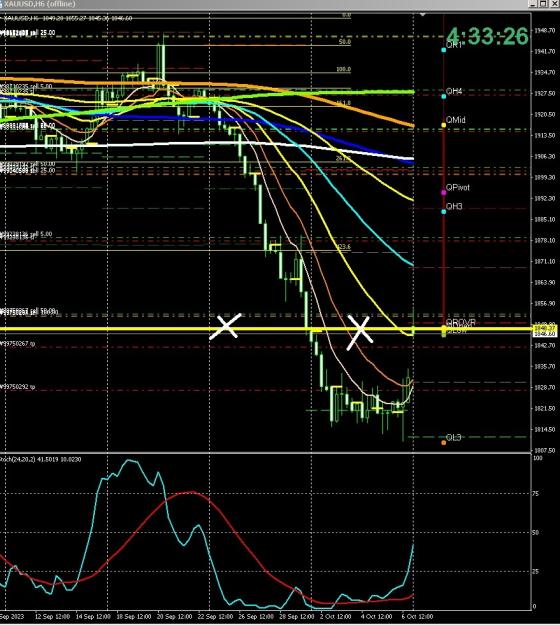Click the Stoch(24,20,2) indicator label
Screen dimensions: 560x625
(x=40, y=460)
